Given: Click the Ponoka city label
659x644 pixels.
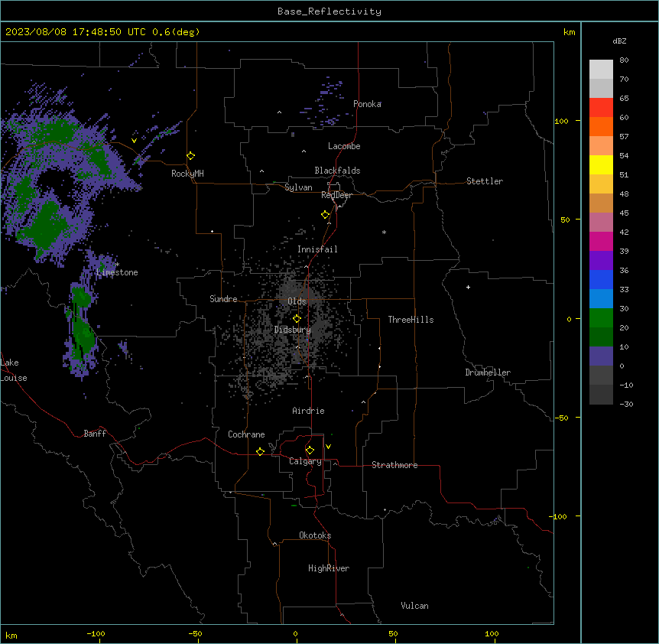Looking at the screenshot, I should coord(367,104).
